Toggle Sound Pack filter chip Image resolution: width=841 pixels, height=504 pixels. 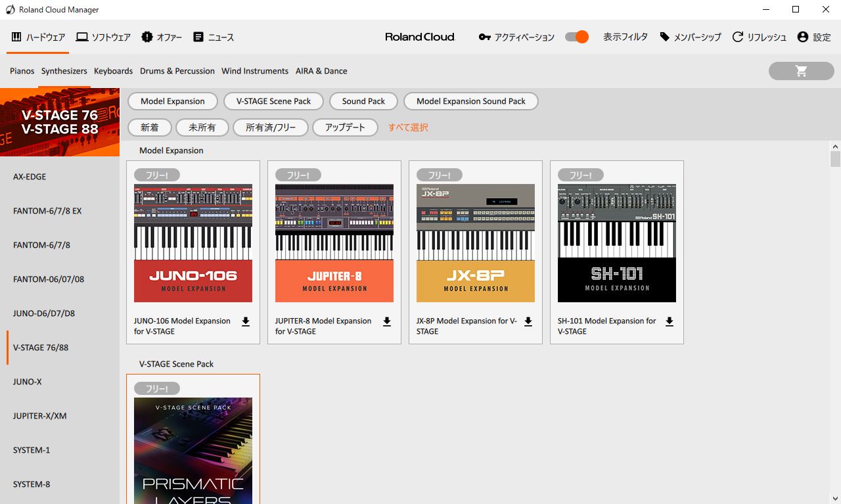tap(363, 101)
